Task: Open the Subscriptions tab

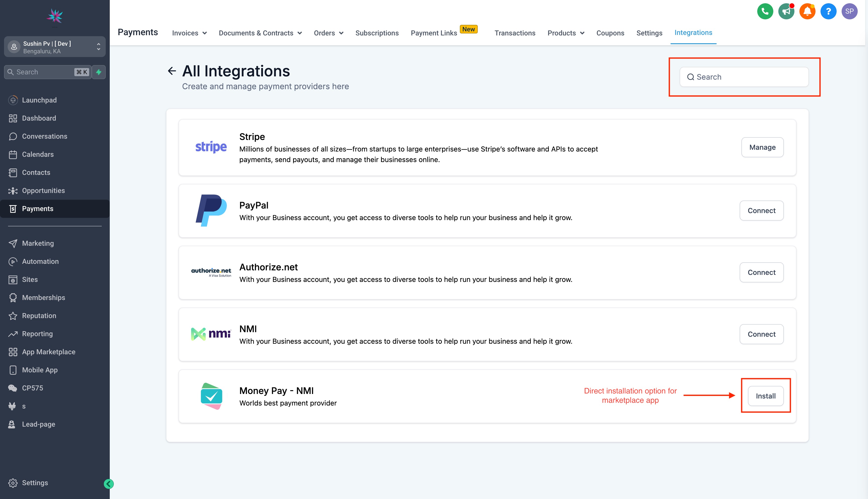Action: click(377, 33)
